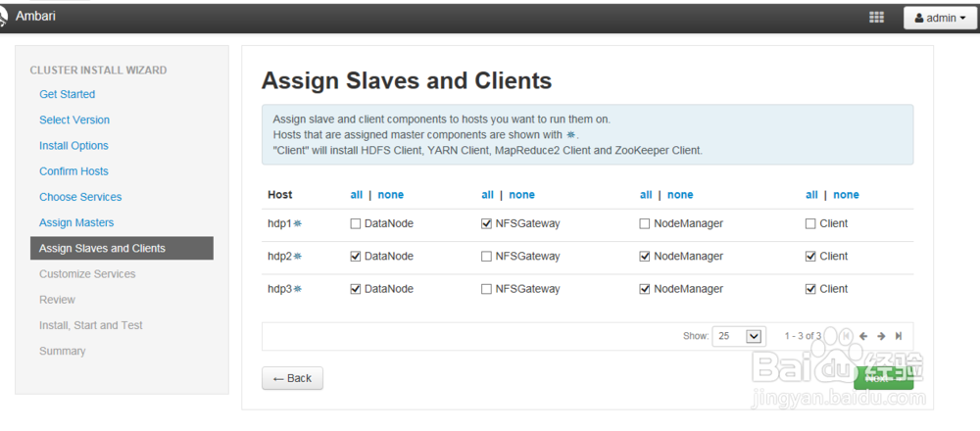Open the Assign Masters wizard step

coord(76,222)
